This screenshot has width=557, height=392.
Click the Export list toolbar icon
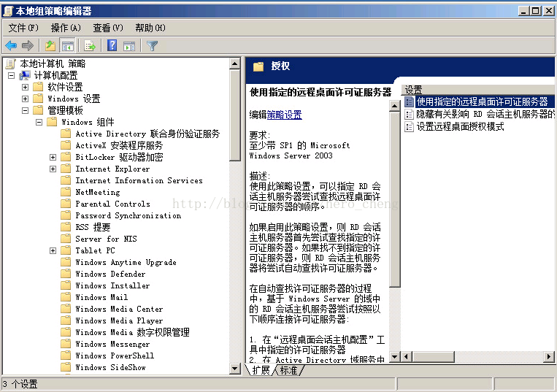point(90,46)
